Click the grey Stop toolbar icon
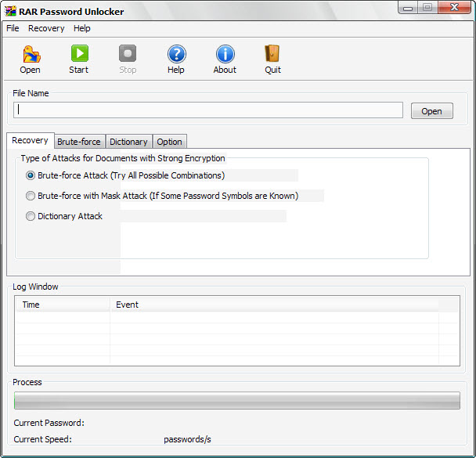Viewport: 476px width, 458px height. (x=128, y=60)
